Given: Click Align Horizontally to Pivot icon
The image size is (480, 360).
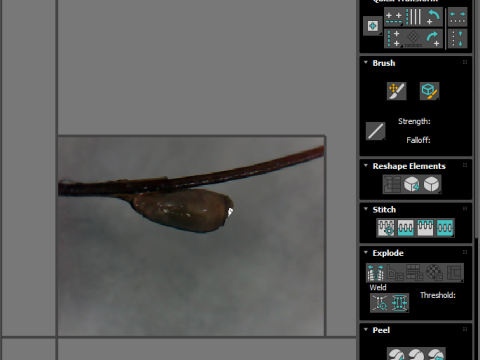Looking at the screenshot, I should (393, 17).
